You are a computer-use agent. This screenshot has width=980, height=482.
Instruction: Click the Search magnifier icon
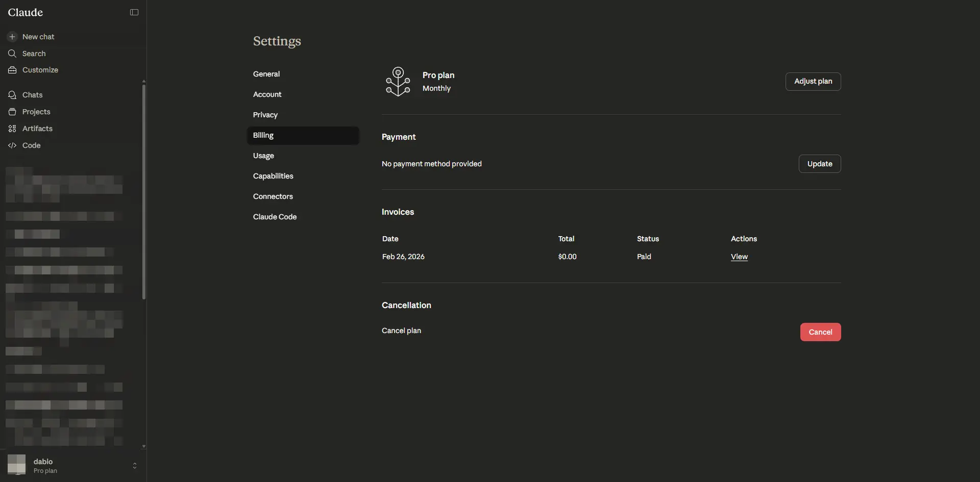click(x=12, y=54)
